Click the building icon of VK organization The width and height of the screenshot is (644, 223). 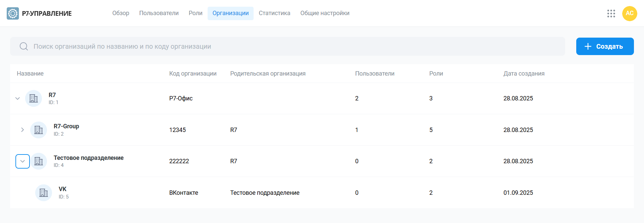[x=44, y=193]
